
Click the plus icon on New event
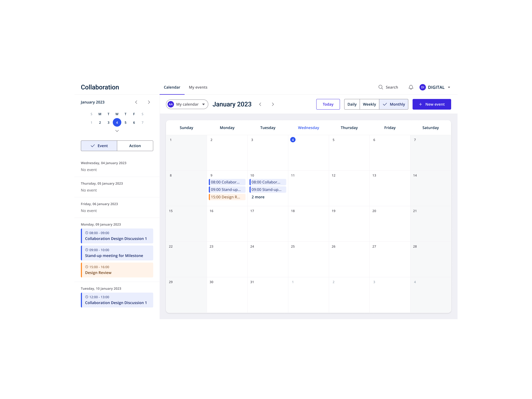click(x=420, y=104)
